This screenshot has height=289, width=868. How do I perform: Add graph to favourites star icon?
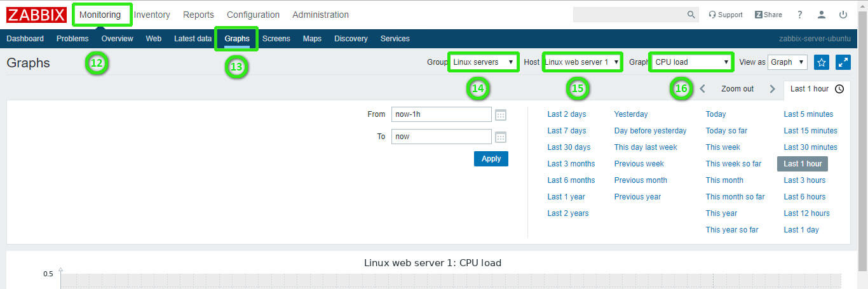click(822, 62)
